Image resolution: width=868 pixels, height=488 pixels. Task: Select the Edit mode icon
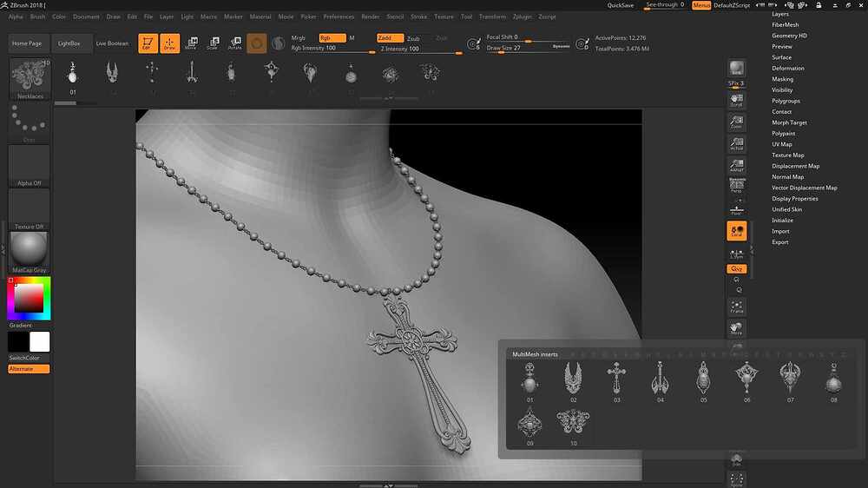coord(148,43)
